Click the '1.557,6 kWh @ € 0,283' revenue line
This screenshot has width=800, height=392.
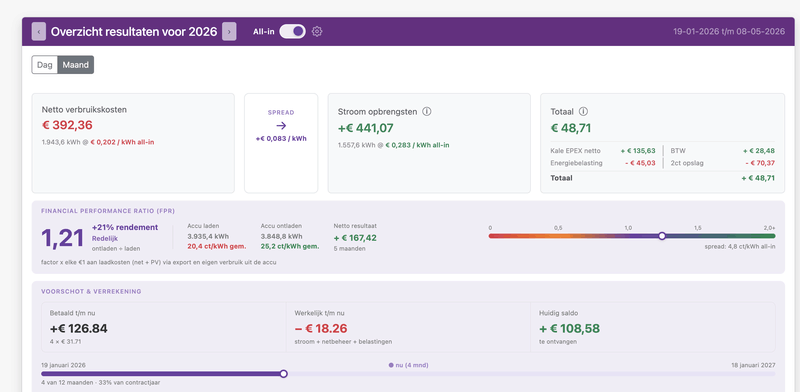pos(393,145)
